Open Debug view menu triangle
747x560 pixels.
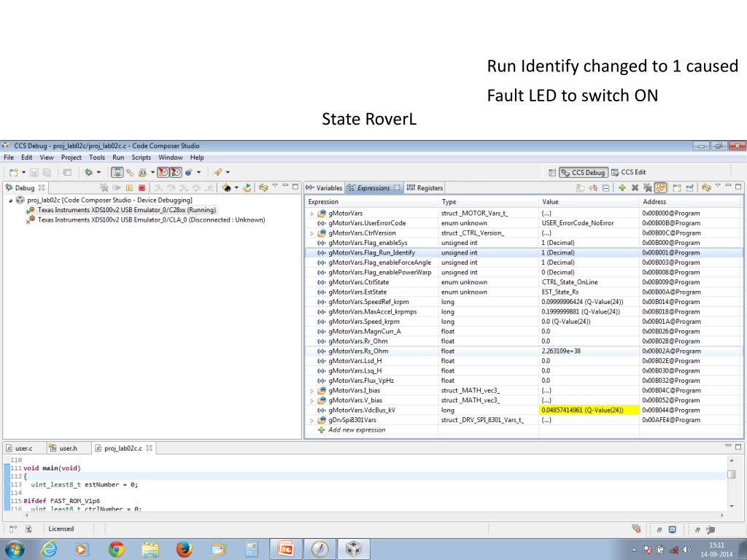coord(275,186)
